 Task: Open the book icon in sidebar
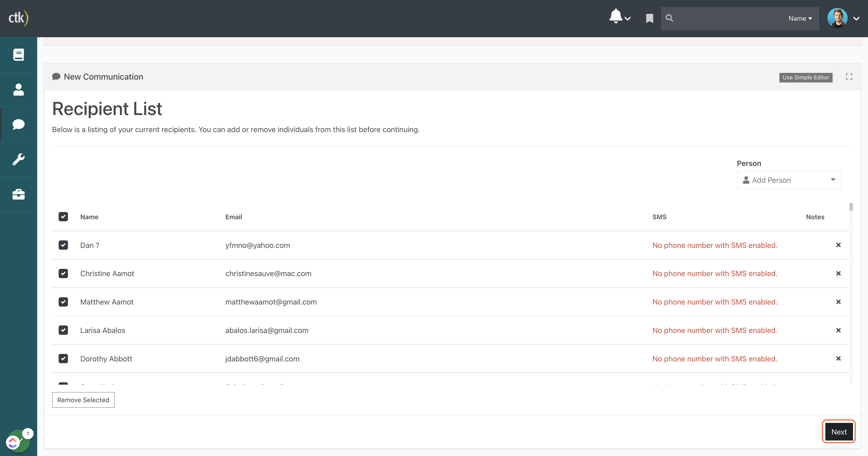pos(19,55)
